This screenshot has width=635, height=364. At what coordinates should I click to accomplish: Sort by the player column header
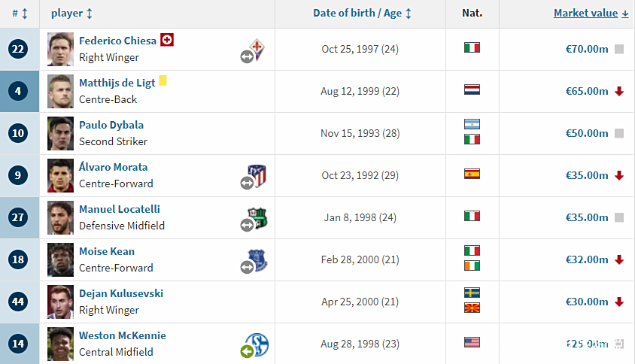(x=71, y=14)
